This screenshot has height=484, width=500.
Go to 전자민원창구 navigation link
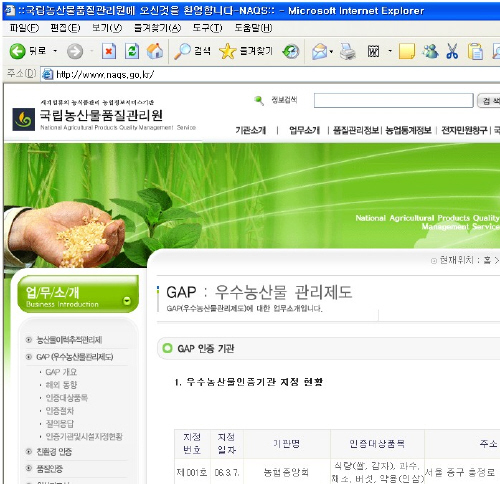(x=464, y=130)
